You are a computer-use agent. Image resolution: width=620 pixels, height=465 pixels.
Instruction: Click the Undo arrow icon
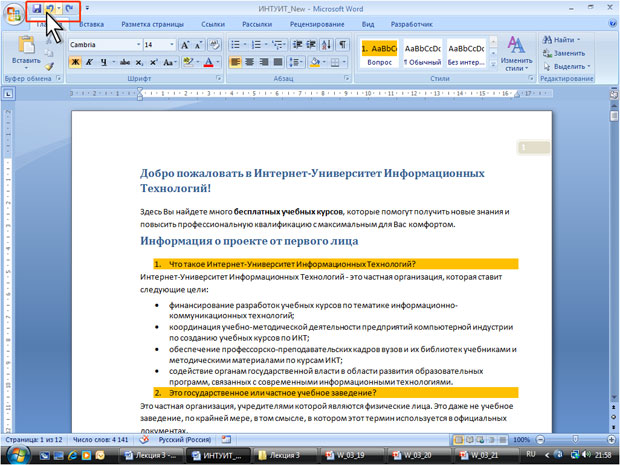pos(49,8)
